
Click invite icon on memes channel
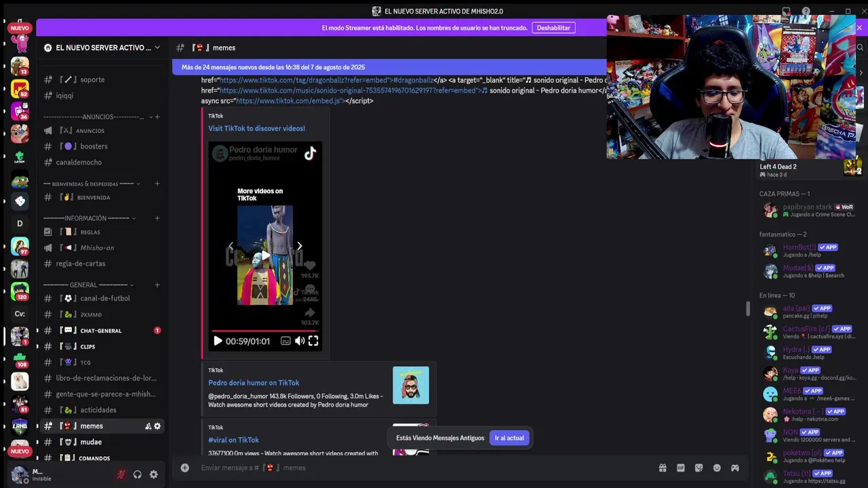pos(148,426)
